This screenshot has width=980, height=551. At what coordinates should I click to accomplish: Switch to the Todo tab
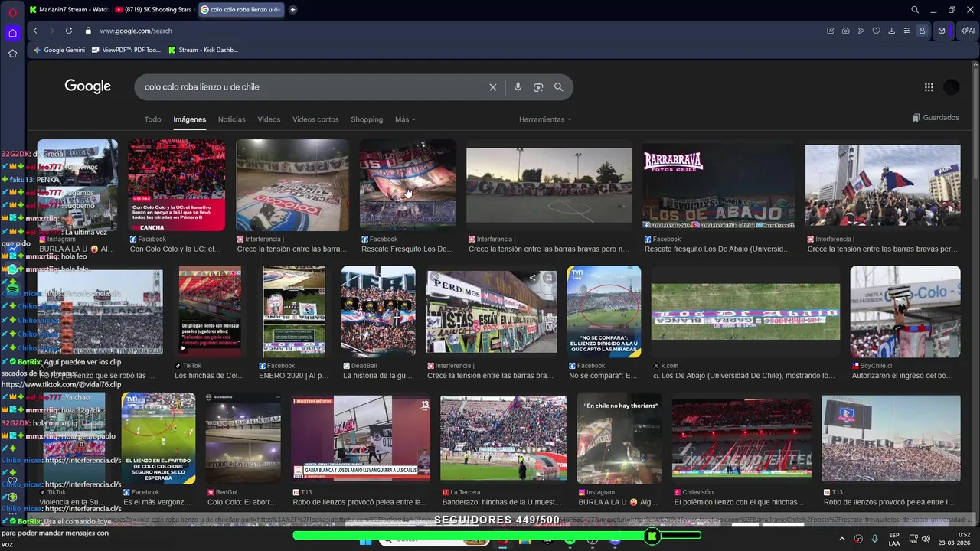click(x=152, y=119)
